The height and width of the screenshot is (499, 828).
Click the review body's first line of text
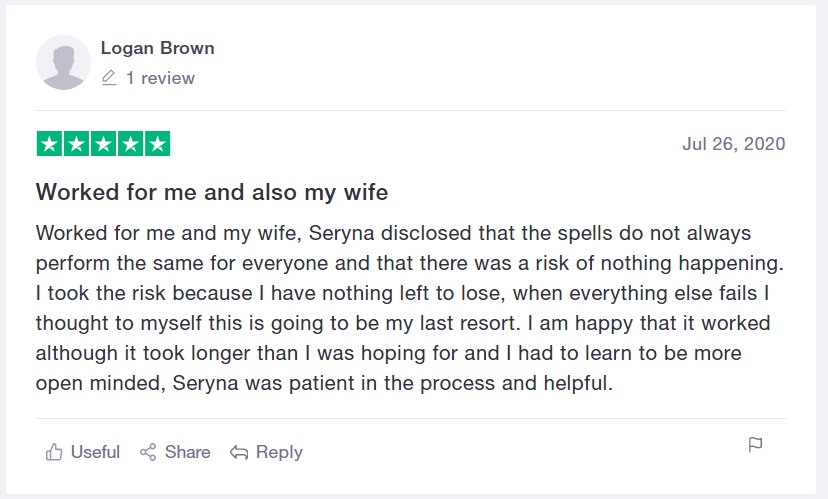coord(393,233)
